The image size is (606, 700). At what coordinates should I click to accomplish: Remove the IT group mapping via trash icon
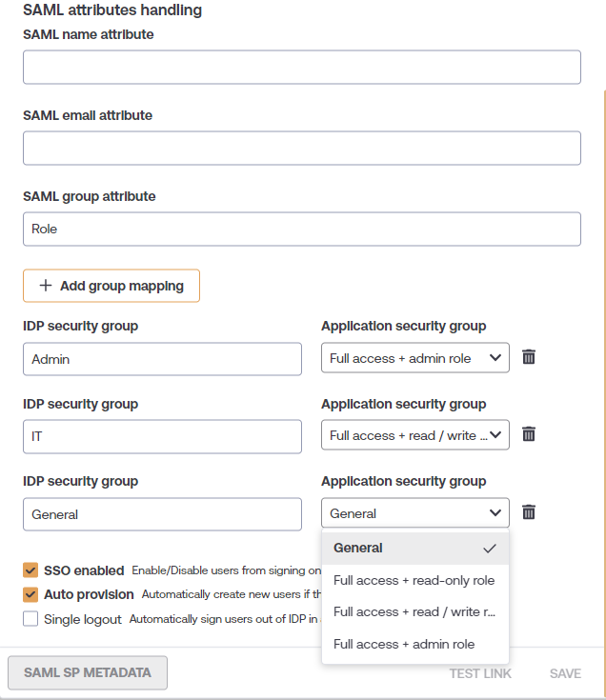tap(529, 434)
